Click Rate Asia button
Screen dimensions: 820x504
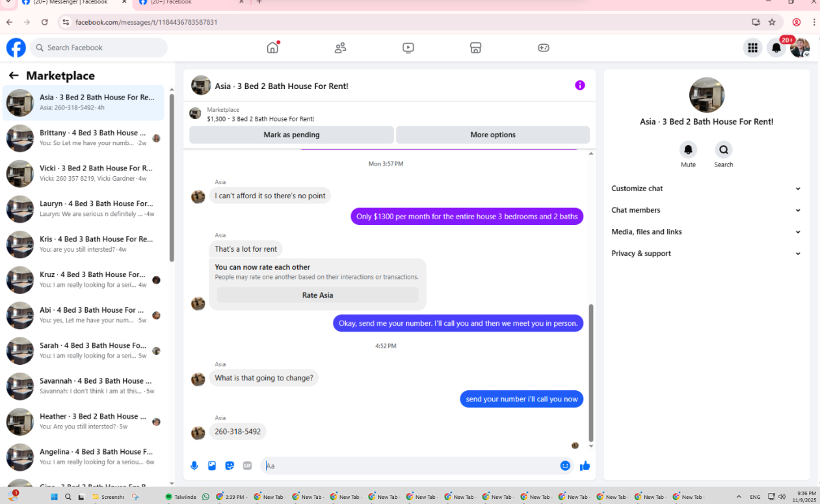coord(317,295)
